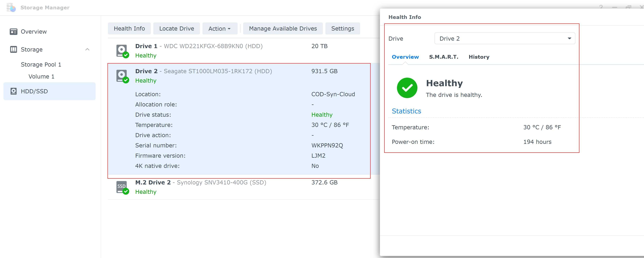This screenshot has width=644, height=258.
Task: Click the Health Info panel title
Action: (x=404, y=17)
